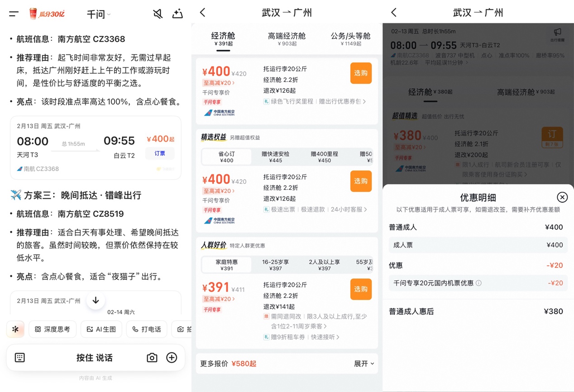Tap the 出行提醒 megaphone icon
The width and height of the screenshot is (574, 392).
tap(557, 34)
